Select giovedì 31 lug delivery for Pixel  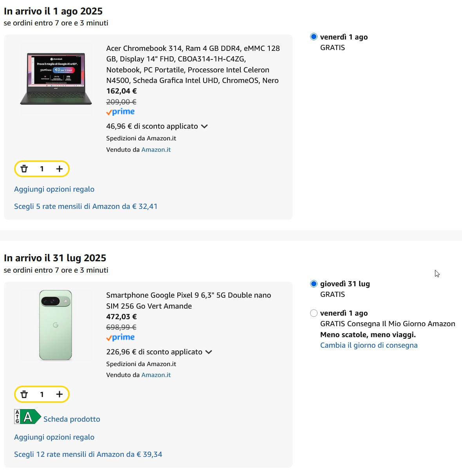(x=314, y=284)
